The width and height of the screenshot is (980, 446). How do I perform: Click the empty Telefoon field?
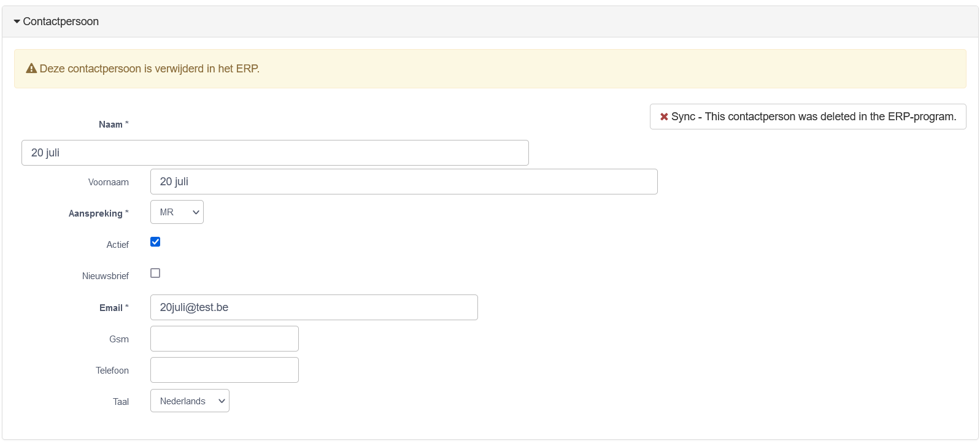(x=224, y=370)
